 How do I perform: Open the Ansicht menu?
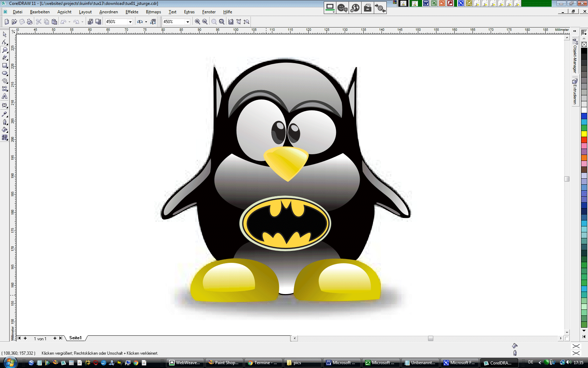tap(64, 12)
